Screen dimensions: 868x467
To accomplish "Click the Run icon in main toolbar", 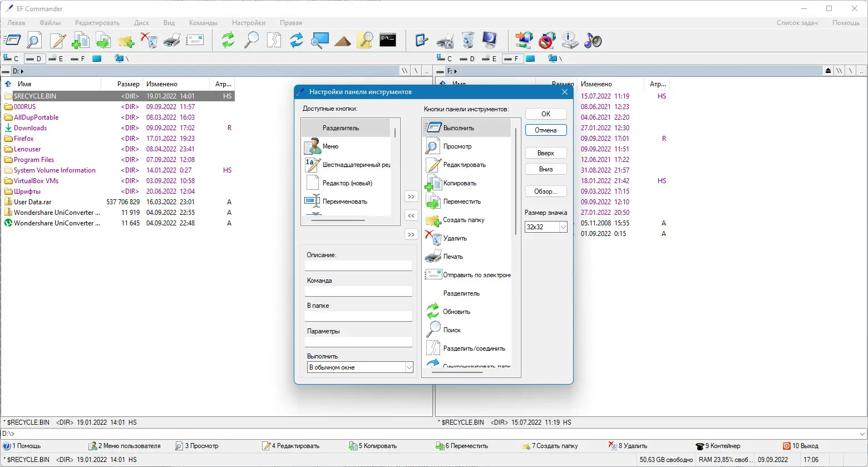I will (x=12, y=40).
